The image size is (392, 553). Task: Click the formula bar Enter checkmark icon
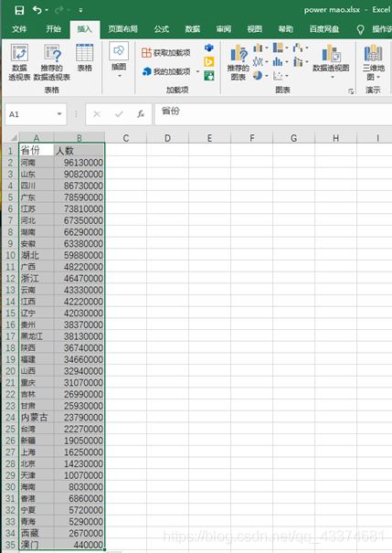(119, 114)
